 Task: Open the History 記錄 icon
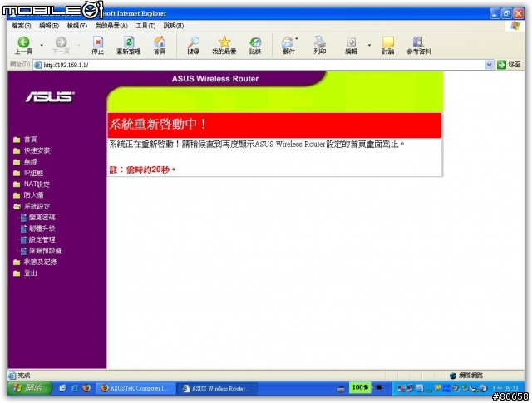point(255,46)
